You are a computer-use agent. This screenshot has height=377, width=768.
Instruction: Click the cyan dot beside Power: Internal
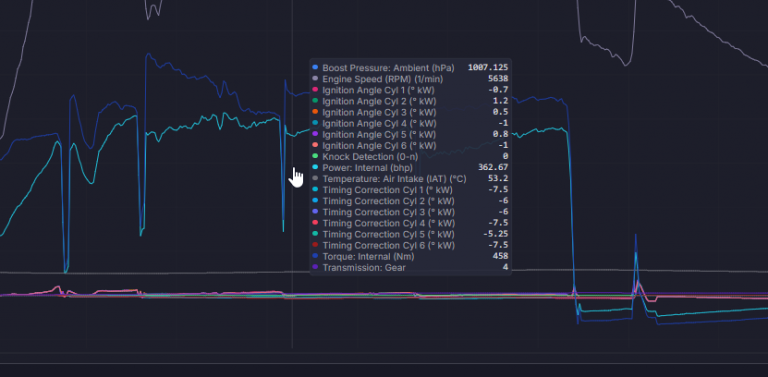[315, 167]
